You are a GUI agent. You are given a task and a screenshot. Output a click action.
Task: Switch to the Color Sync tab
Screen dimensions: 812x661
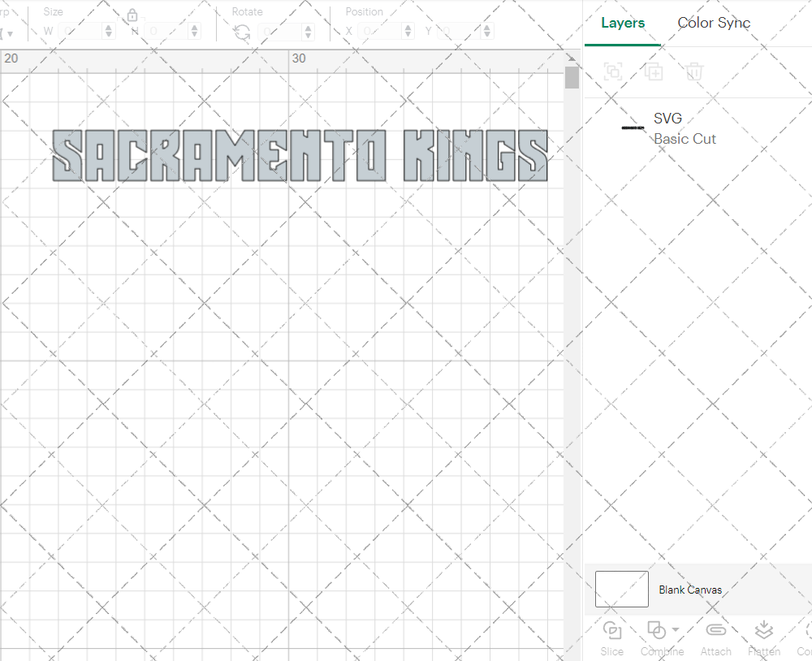(714, 23)
